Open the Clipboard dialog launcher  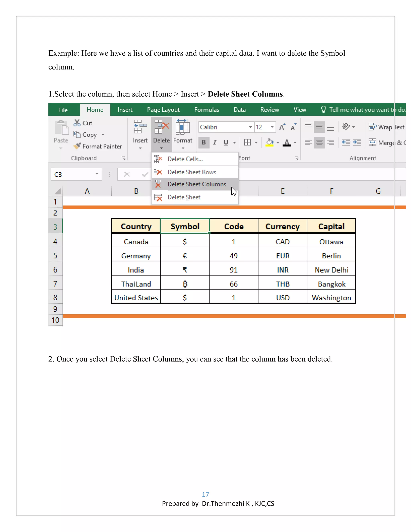(124, 158)
